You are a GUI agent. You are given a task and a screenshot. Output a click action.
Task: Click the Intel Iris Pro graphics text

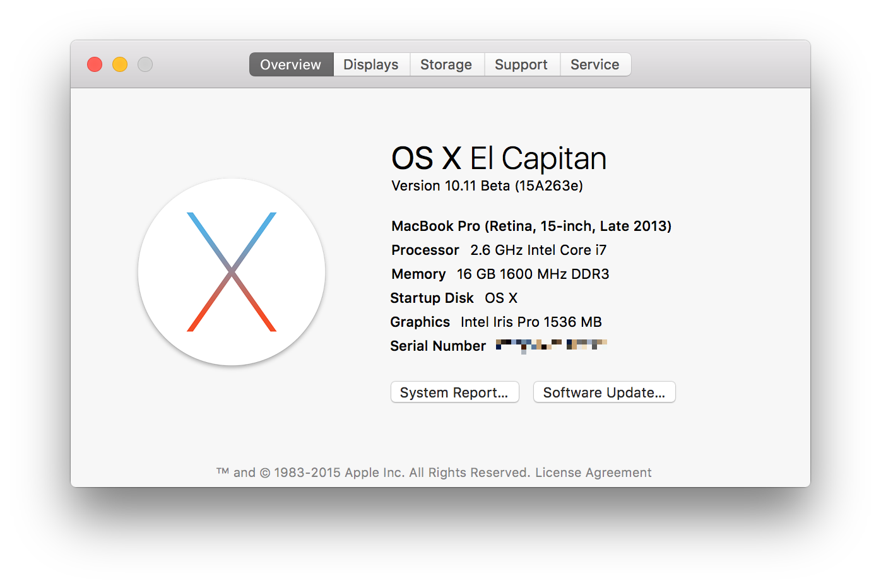click(x=531, y=322)
